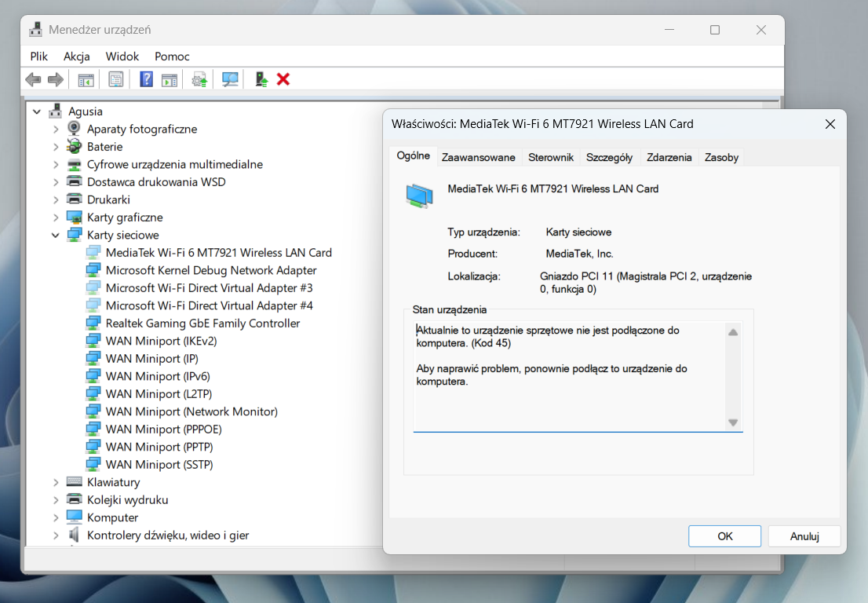The height and width of the screenshot is (603, 868).
Task: Toggle the action pane toolbar icon
Action: point(170,80)
